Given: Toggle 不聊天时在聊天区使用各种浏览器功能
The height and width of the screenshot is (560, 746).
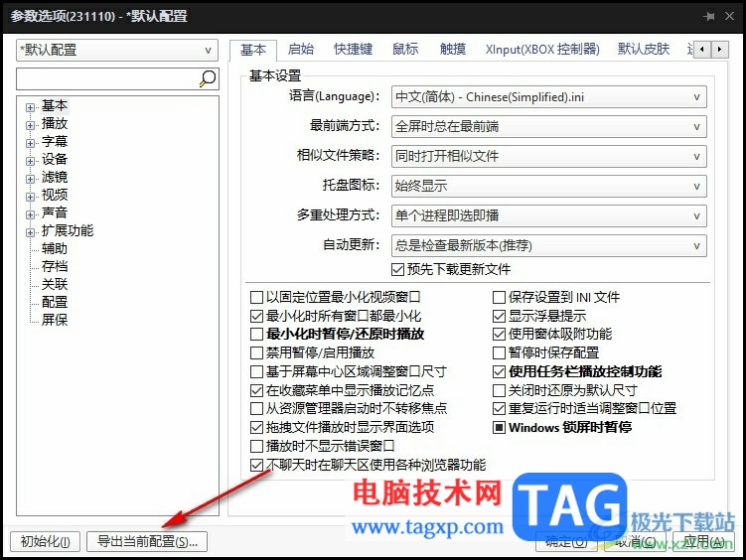Looking at the screenshot, I should (256, 465).
